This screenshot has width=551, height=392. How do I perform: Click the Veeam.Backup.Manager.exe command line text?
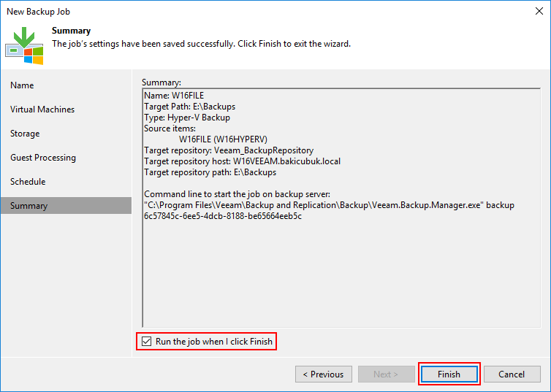click(329, 205)
